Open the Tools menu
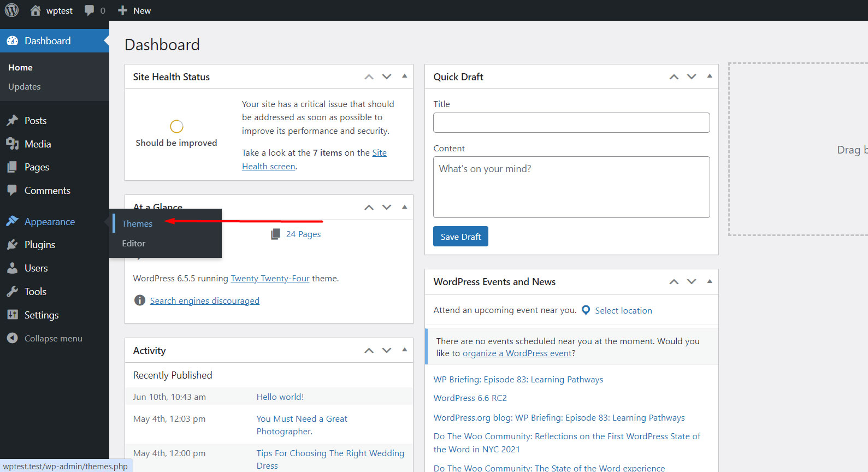 point(36,292)
